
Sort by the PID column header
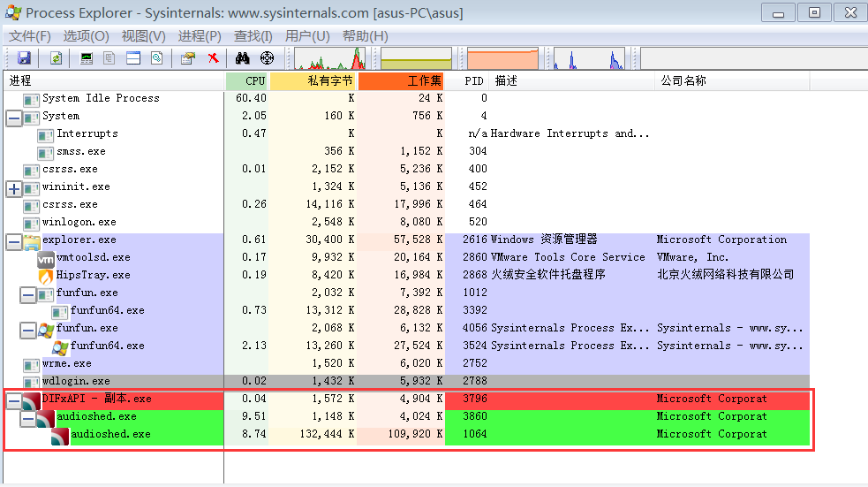click(468, 81)
